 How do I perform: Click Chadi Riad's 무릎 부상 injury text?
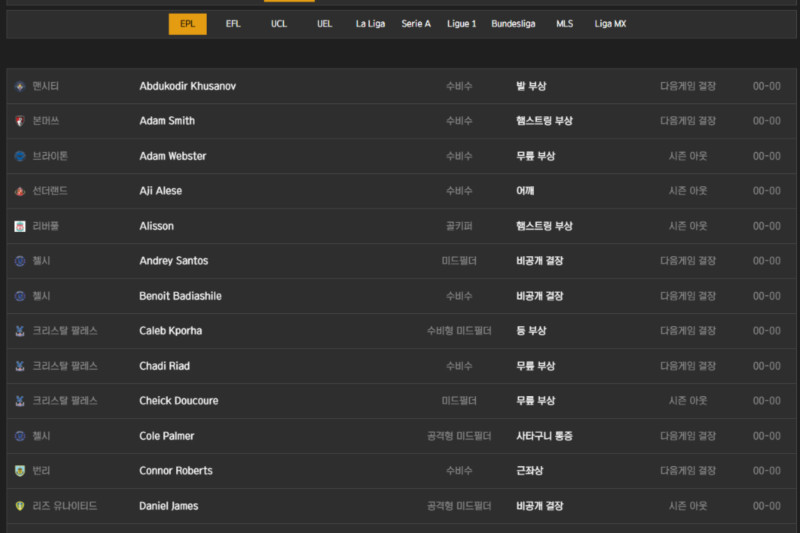535,366
